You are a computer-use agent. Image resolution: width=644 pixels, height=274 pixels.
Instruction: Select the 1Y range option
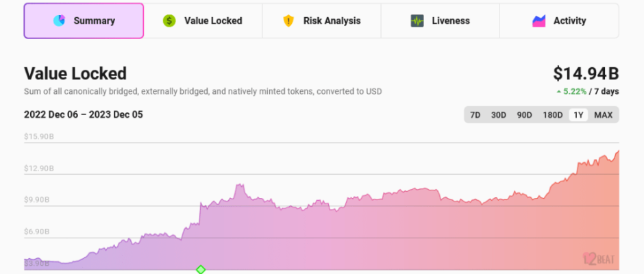click(578, 115)
